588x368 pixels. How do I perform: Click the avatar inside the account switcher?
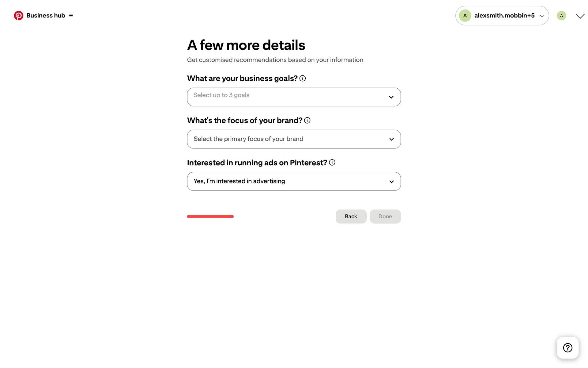point(465,16)
